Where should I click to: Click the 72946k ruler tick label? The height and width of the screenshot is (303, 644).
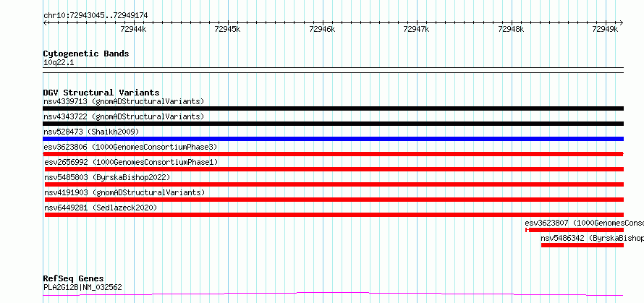tap(322, 29)
